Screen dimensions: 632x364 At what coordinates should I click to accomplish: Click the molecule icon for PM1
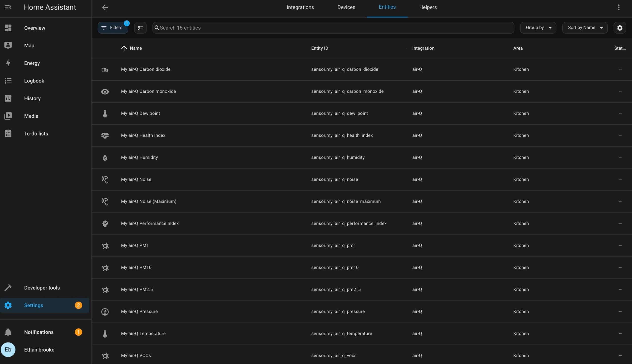click(105, 246)
